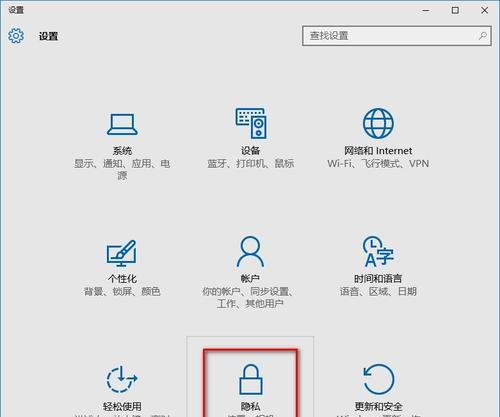The height and width of the screenshot is (417, 500).
Task: Click the 系统 label text
Action: (x=122, y=151)
